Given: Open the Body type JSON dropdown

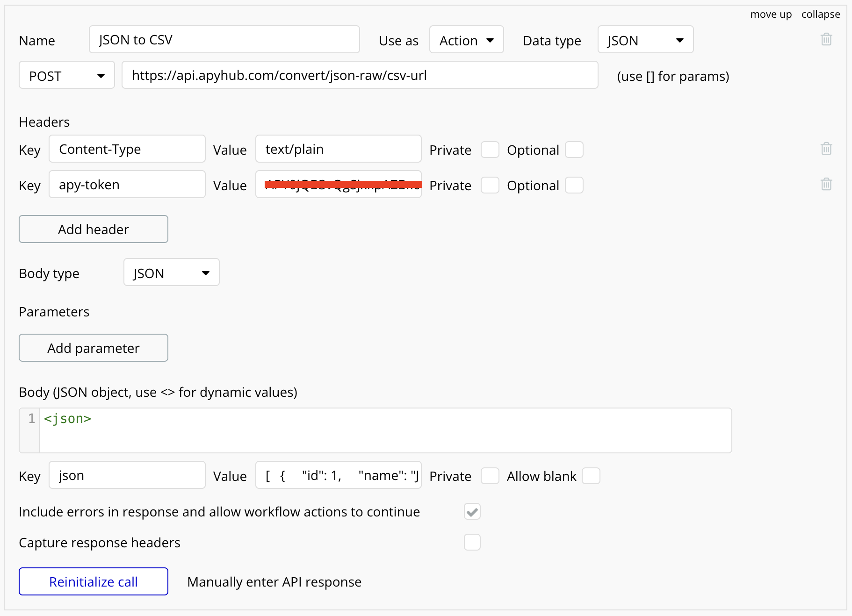Looking at the screenshot, I should click(x=172, y=272).
